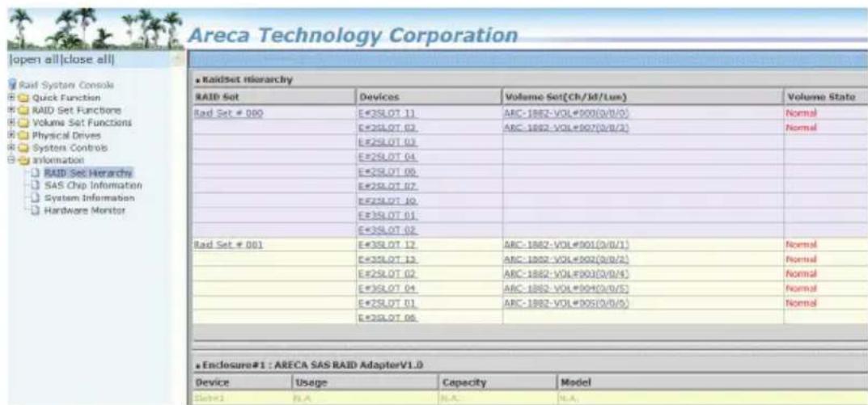Open System Information page

point(89,198)
